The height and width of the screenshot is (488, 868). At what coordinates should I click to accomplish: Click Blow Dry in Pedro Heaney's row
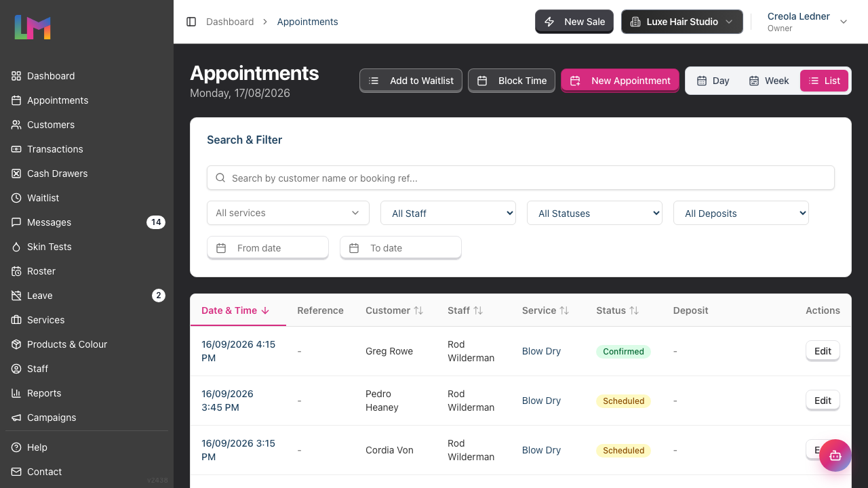[541, 401]
